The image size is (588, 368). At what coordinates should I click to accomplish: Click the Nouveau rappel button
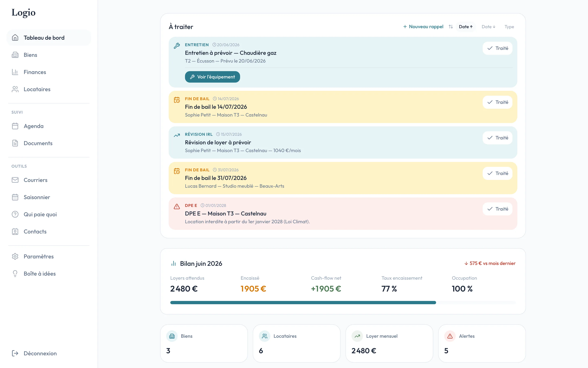[x=423, y=27]
